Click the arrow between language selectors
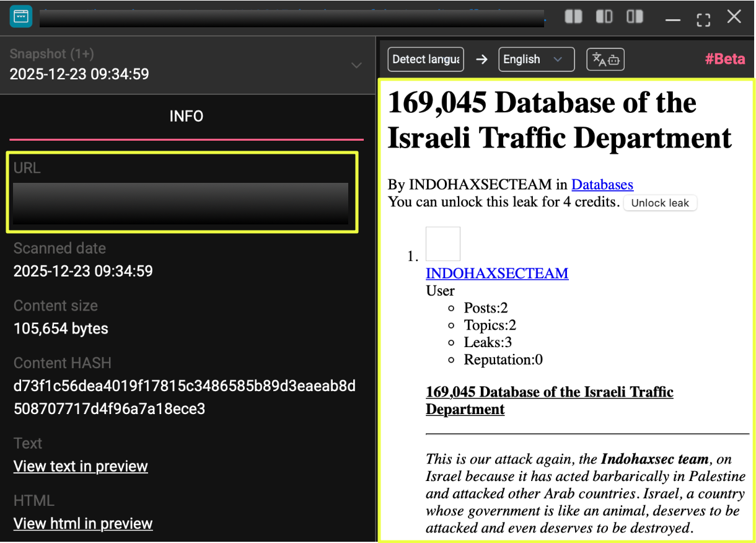Image resolution: width=756 pixels, height=543 pixels. [x=481, y=60]
